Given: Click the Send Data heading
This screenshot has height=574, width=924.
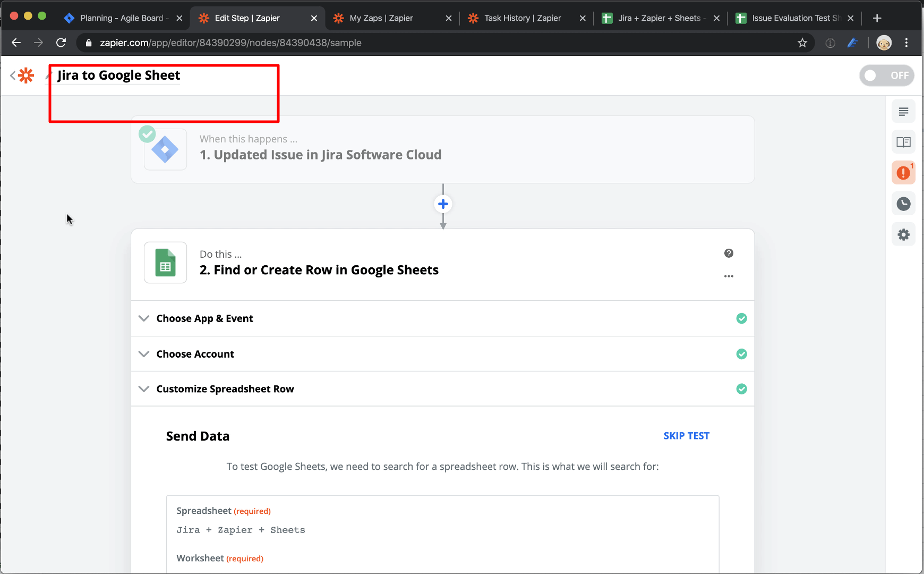Looking at the screenshot, I should pos(198,436).
